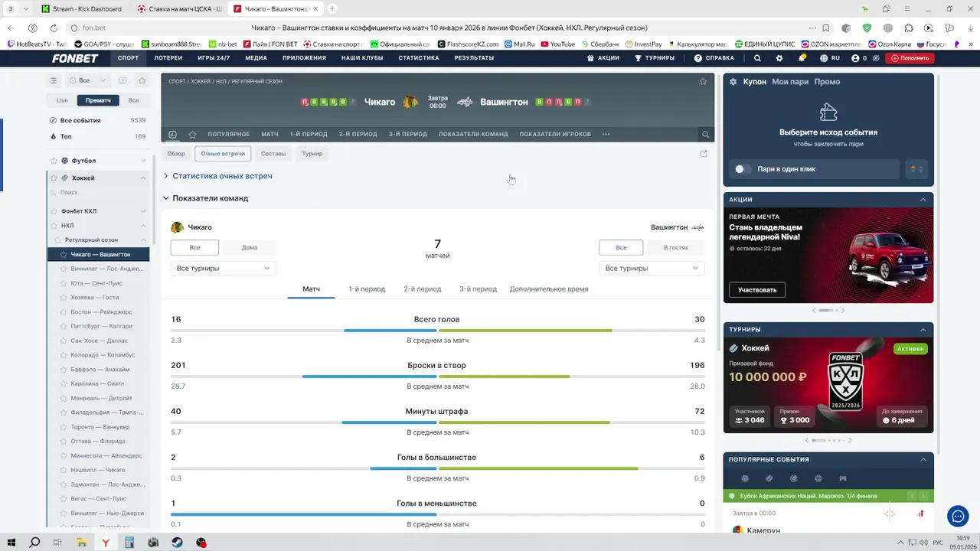Open favorites star in the sidebar toolbar
Screen dimensions: 980x551
pos(142,80)
